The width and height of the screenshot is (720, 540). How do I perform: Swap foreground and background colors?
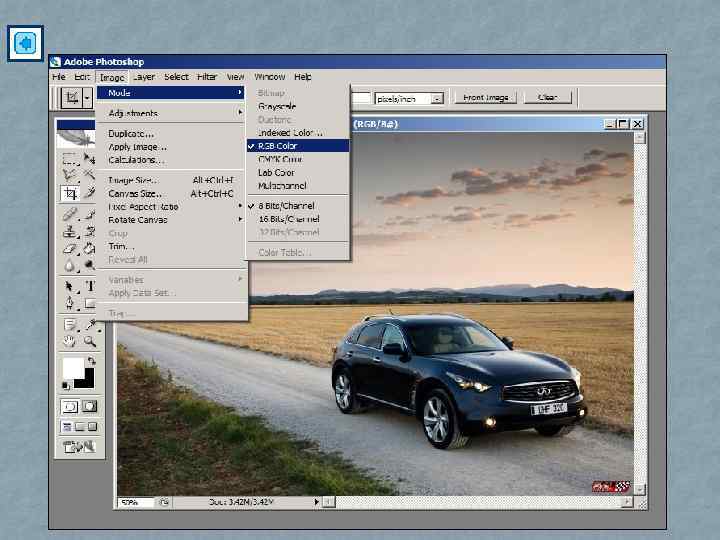(x=91, y=360)
